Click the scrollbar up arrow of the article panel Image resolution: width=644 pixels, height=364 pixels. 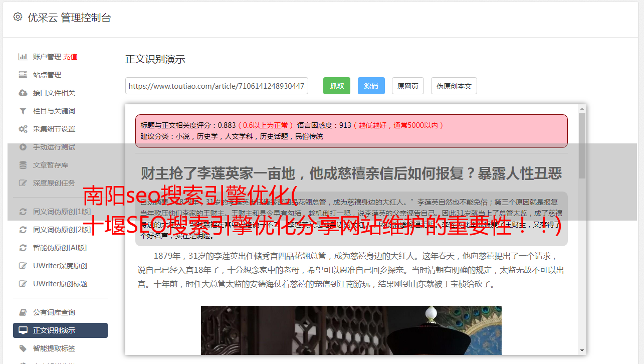pos(582,108)
